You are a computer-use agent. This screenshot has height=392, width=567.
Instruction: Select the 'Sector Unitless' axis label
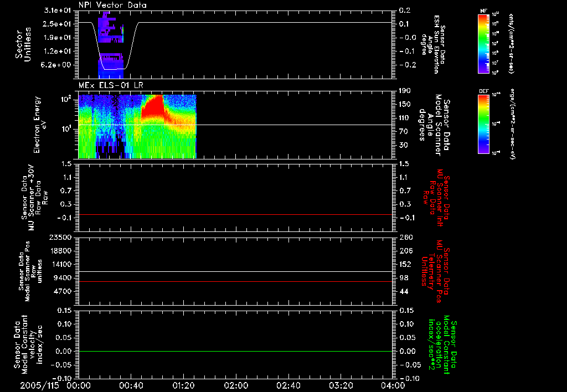23,44
